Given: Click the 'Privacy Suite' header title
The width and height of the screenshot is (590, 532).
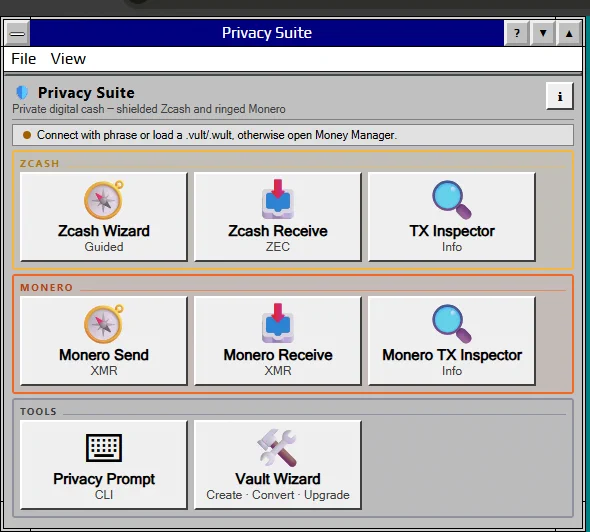Looking at the screenshot, I should (86, 93).
